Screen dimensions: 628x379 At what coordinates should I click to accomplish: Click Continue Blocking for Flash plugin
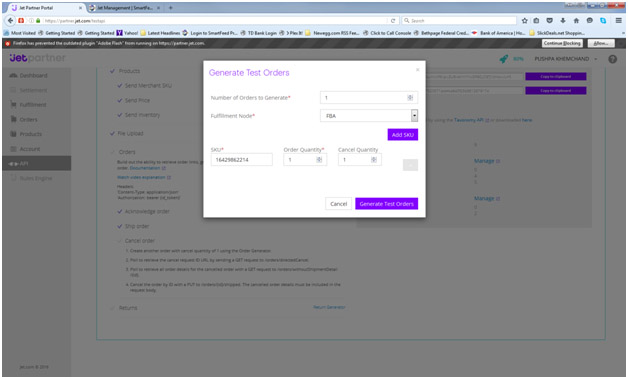tap(562, 43)
